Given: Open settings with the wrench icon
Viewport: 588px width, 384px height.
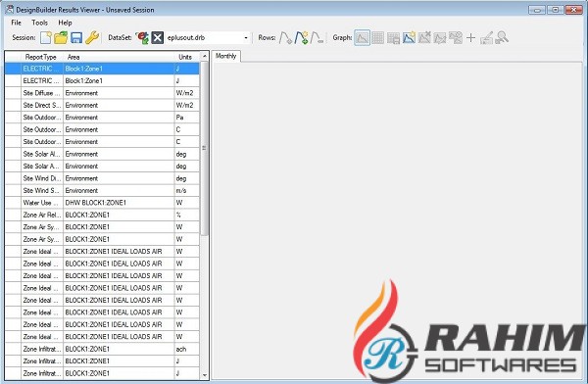Looking at the screenshot, I should (x=92, y=37).
